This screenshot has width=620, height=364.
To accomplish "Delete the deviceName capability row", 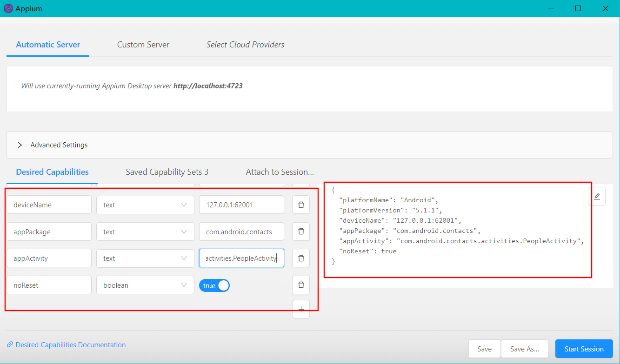I will click(301, 205).
